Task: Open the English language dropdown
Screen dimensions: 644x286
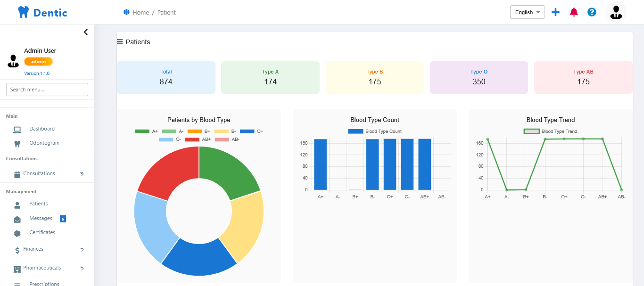Action: click(527, 12)
